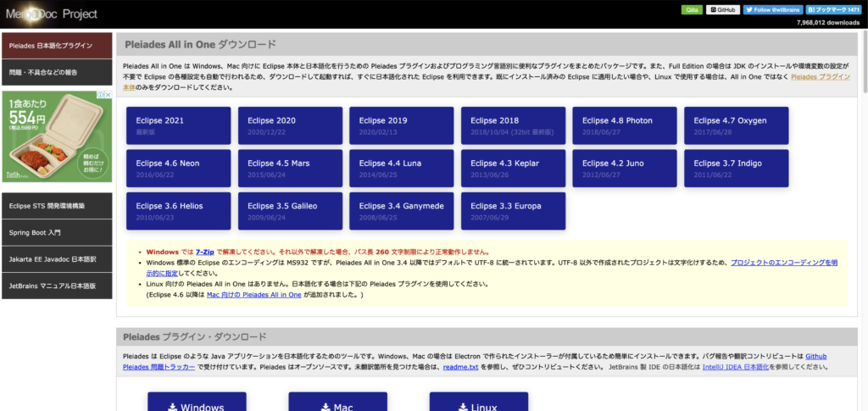
Task: Download Pleiades plugin for Mac
Action: tap(337, 403)
